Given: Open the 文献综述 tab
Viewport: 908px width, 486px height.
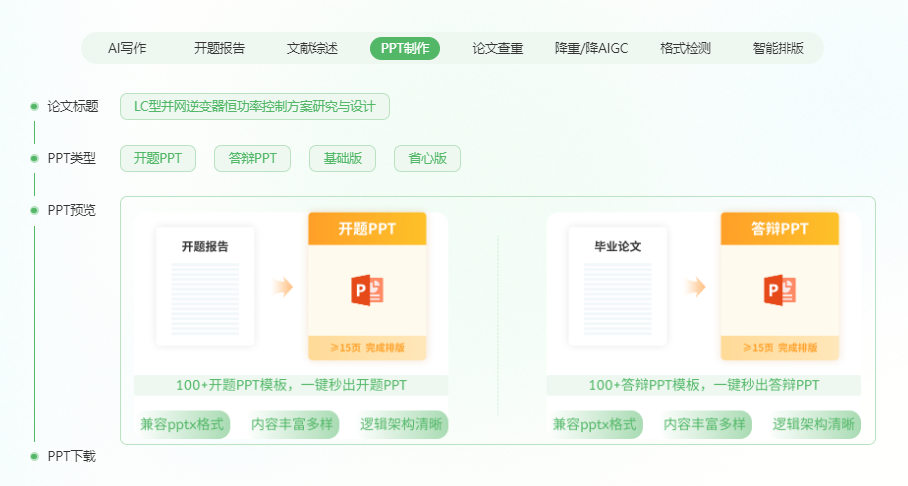Looking at the screenshot, I should click(312, 48).
